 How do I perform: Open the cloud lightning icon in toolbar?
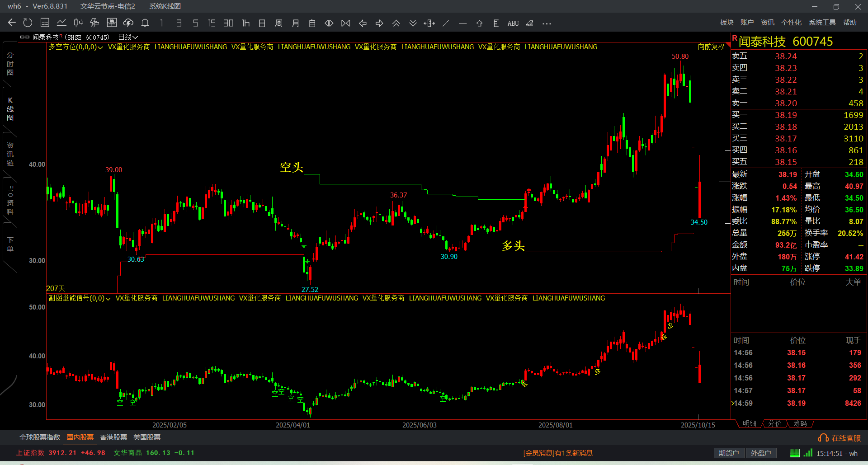(x=128, y=23)
